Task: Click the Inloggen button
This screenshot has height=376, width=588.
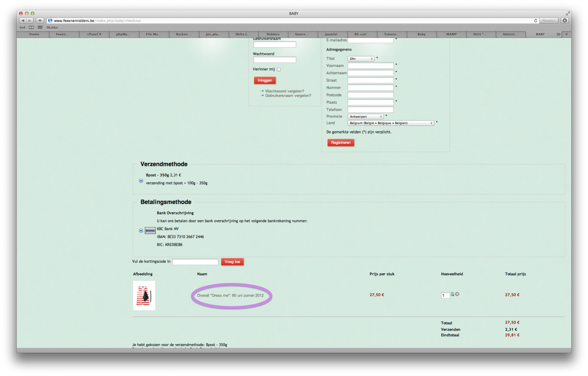Action: (265, 80)
